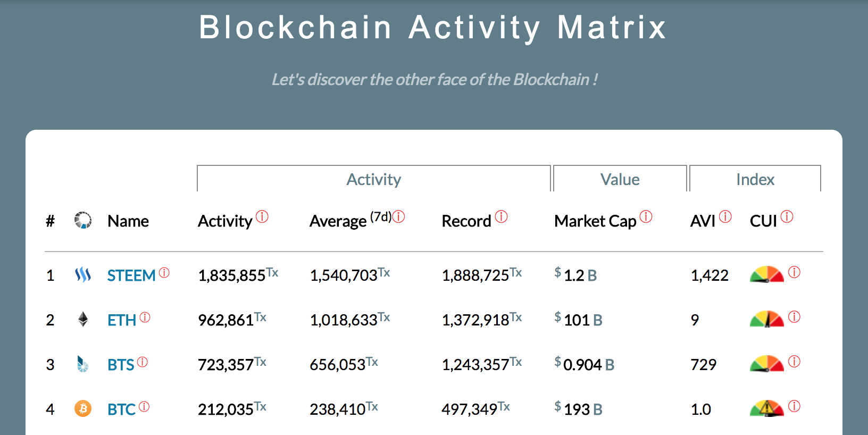Click BTC market cap $193 B
This screenshot has width=868, height=435.
coord(578,408)
